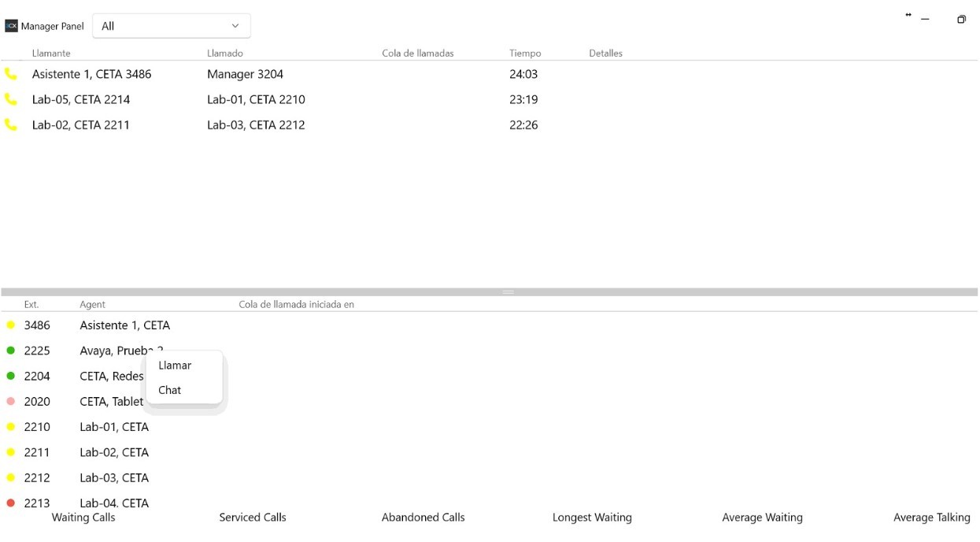Click the restore window button

pyautogui.click(x=961, y=20)
